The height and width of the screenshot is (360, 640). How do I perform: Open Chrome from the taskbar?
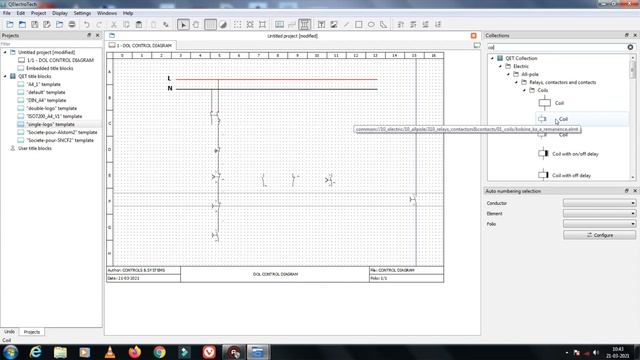[x=160, y=352]
